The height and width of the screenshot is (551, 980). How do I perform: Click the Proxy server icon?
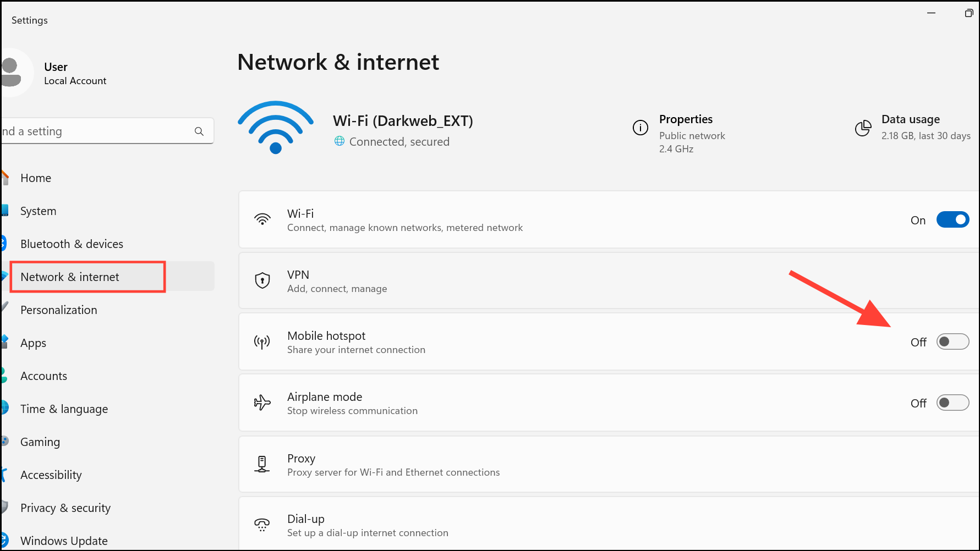click(262, 464)
